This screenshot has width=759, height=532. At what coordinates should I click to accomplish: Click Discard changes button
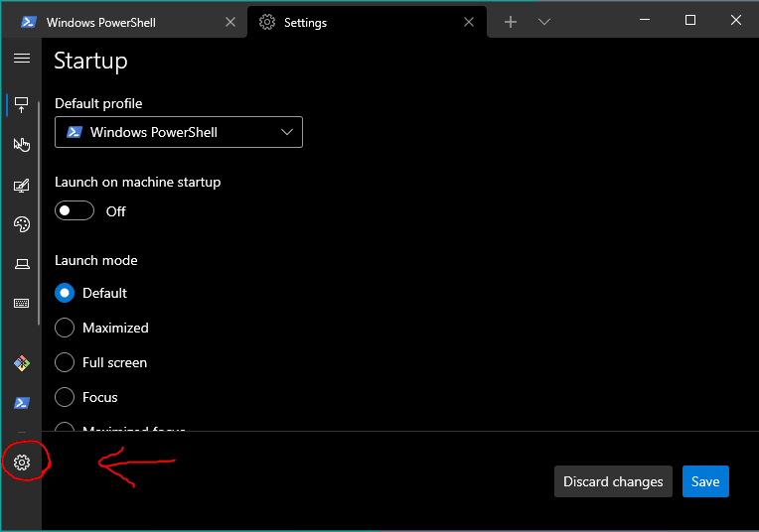pyautogui.click(x=613, y=481)
